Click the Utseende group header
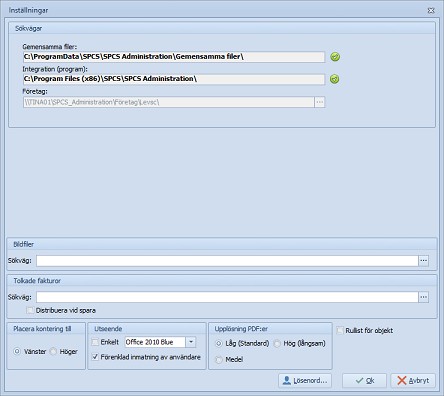444x396 pixels. (x=147, y=329)
